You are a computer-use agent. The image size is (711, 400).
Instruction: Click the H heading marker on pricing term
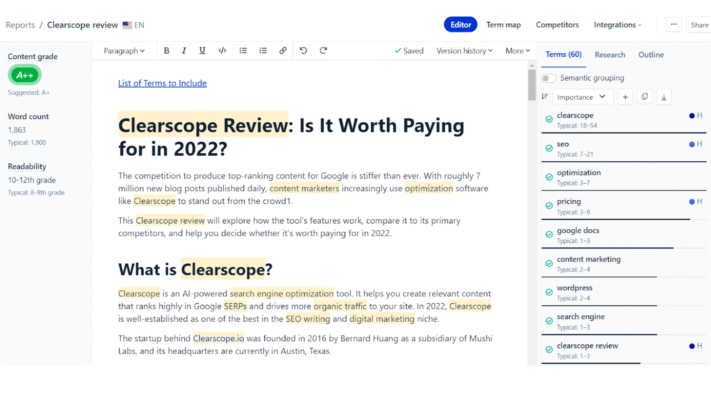(699, 201)
